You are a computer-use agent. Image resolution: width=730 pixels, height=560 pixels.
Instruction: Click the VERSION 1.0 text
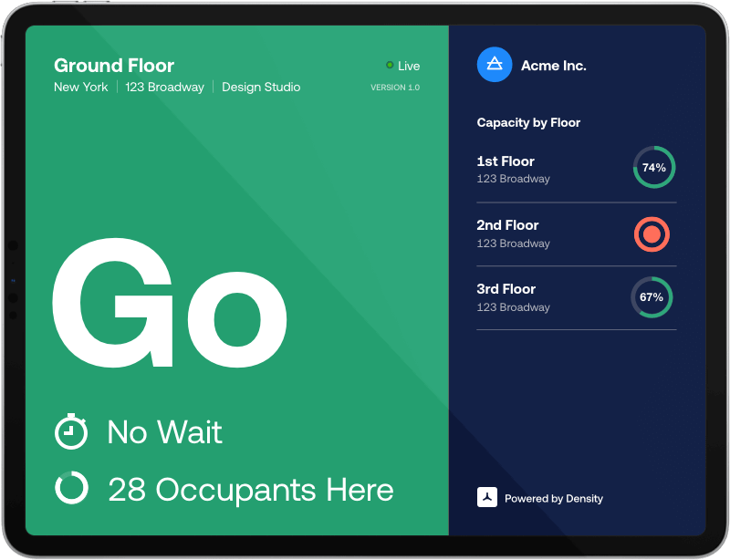[x=395, y=88]
